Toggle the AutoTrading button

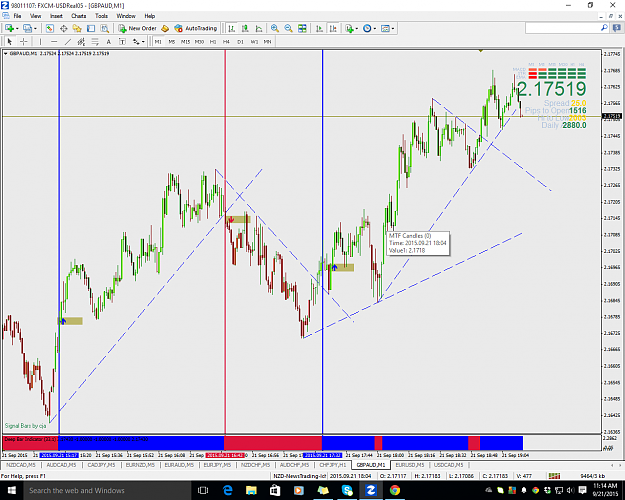coord(196,28)
